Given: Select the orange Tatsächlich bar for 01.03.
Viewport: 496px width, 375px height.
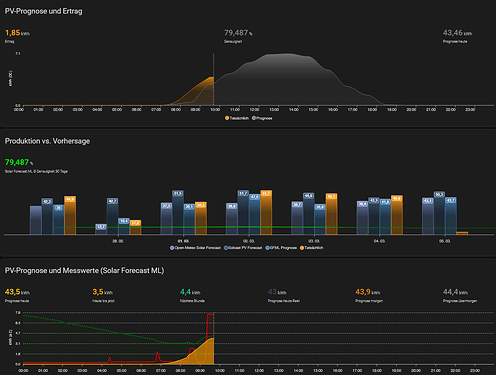Looking at the screenshot, I should tap(201, 218).
